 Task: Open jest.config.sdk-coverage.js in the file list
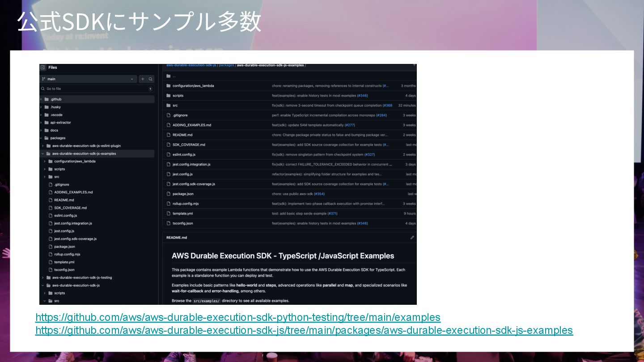[x=194, y=184]
